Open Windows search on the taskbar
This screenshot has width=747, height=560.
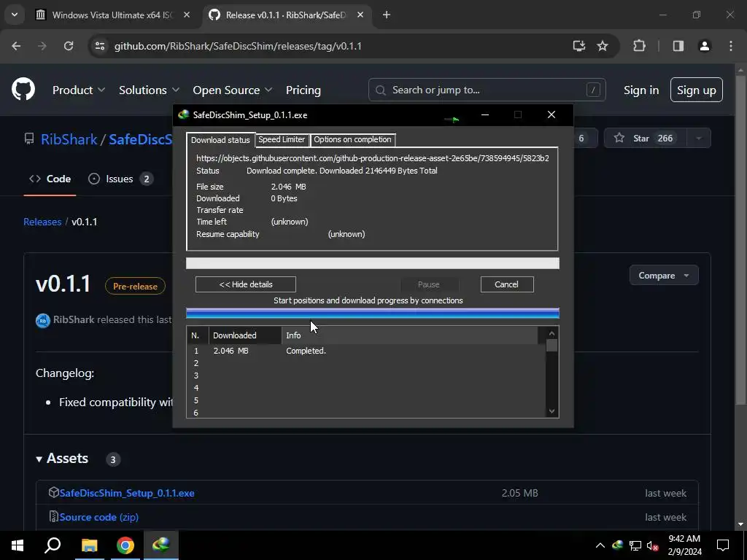(53, 545)
